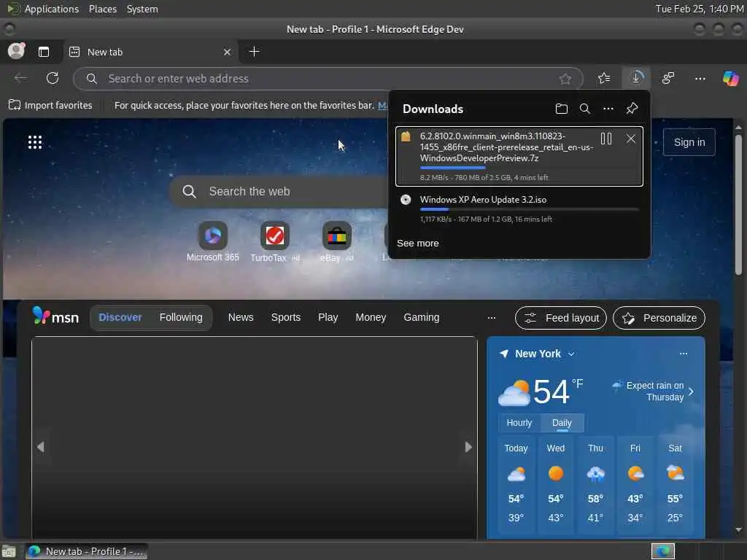Open more options in Downloads panel
The width and height of the screenshot is (747, 560).
608,109
